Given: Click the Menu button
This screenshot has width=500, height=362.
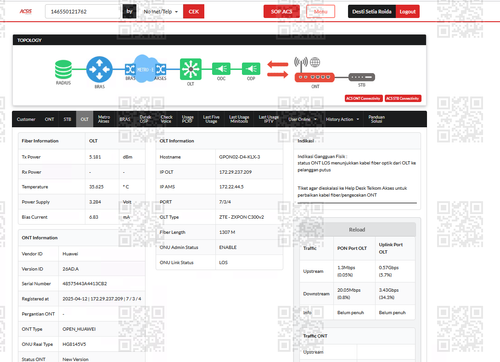Looking at the screenshot, I should (x=321, y=12).
